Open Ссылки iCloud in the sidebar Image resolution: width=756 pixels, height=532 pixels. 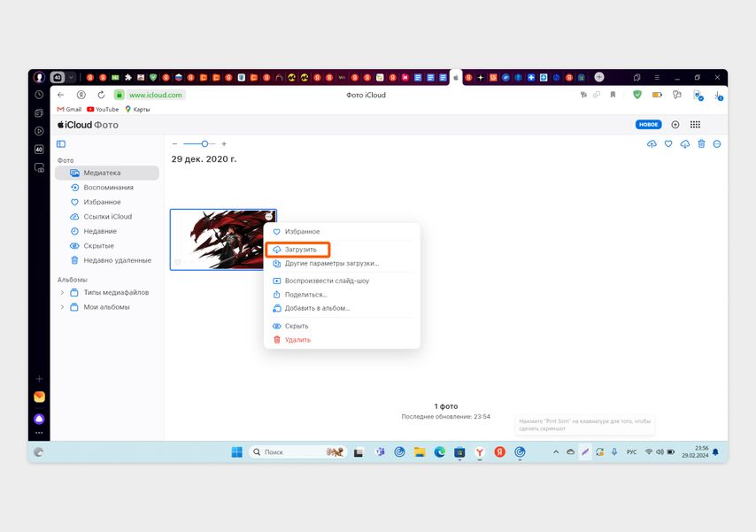point(107,217)
